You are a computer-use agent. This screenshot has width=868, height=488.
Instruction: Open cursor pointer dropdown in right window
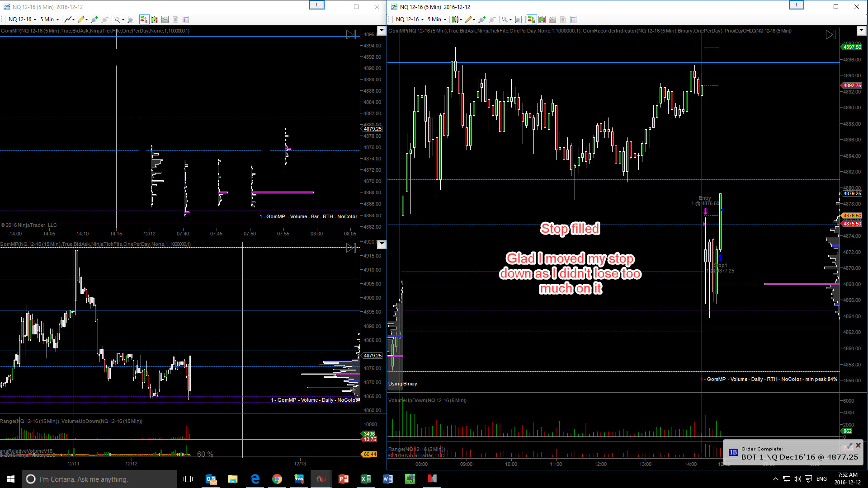pos(507,19)
